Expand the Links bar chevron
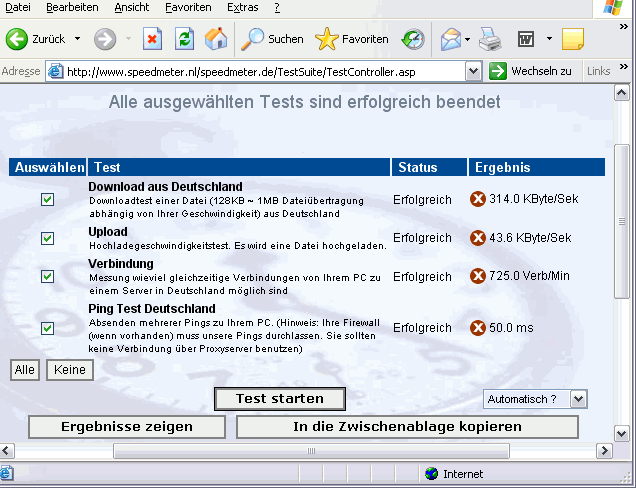 [x=623, y=66]
